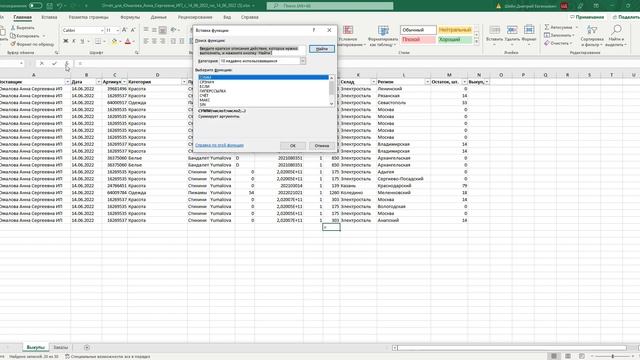The width and height of the screenshot is (640, 360).
Task: Click the Копировать button in the clipboard group
Action: click(x=28, y=36)
